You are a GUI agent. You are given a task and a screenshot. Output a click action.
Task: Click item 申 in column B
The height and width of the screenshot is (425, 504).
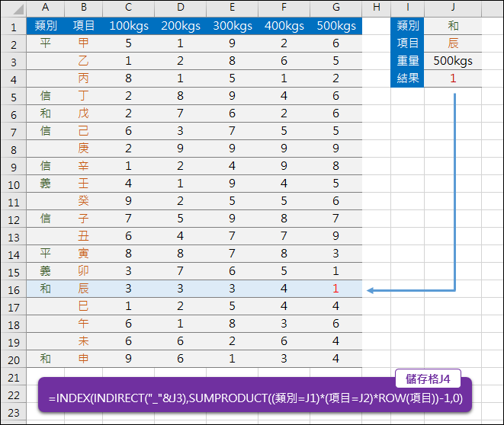84,358
